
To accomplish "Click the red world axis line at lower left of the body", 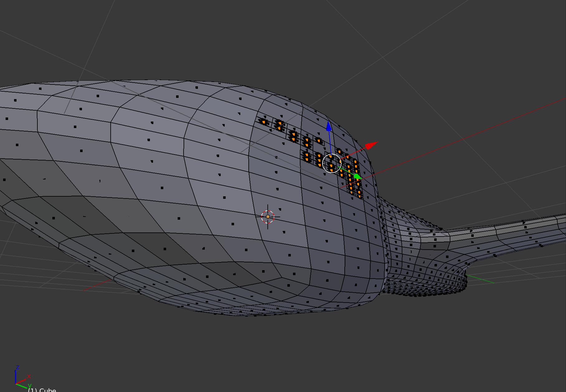I will (97, 285).
